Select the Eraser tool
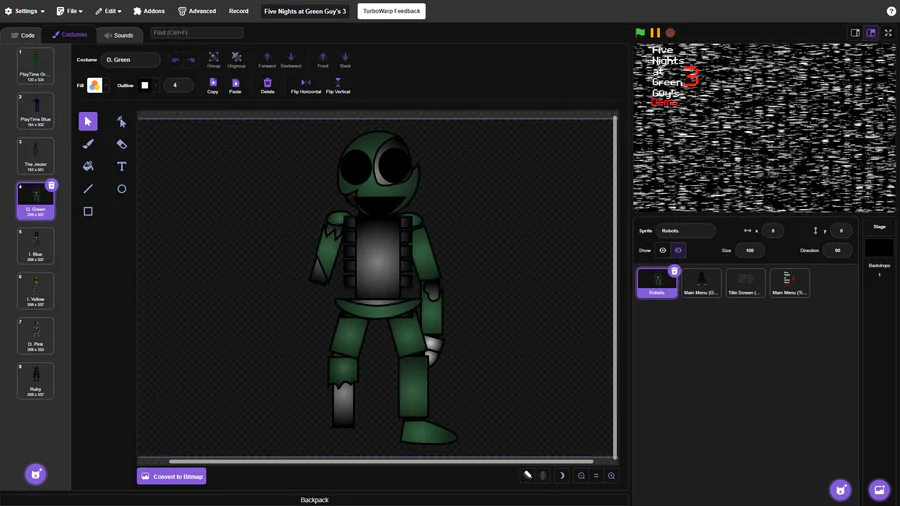900x506 pixels. (x=121, y=144)
